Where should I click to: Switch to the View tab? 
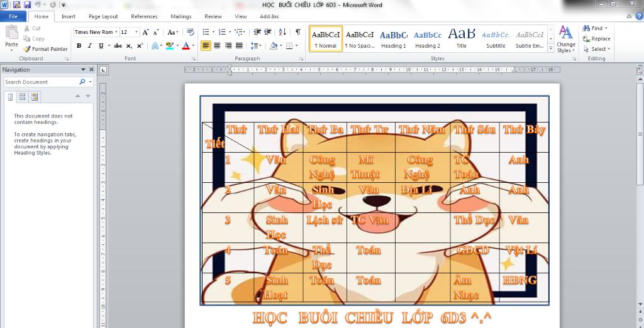click(241, 16)
